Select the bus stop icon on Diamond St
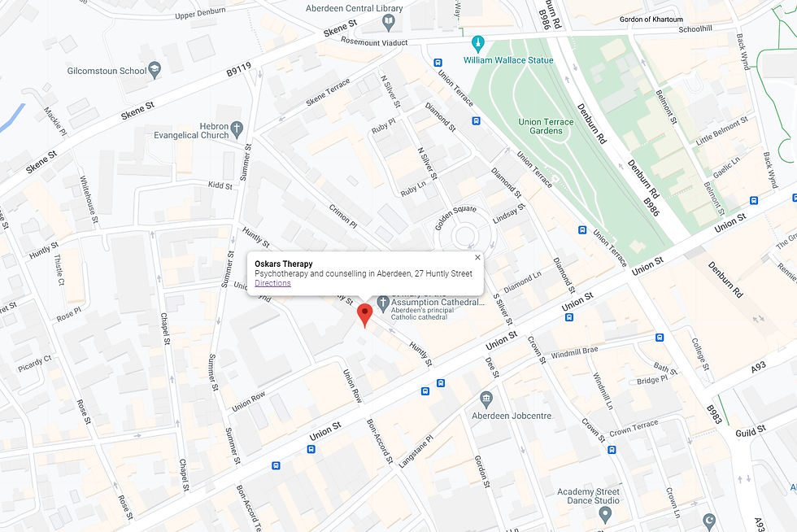 tap(477, 121)
